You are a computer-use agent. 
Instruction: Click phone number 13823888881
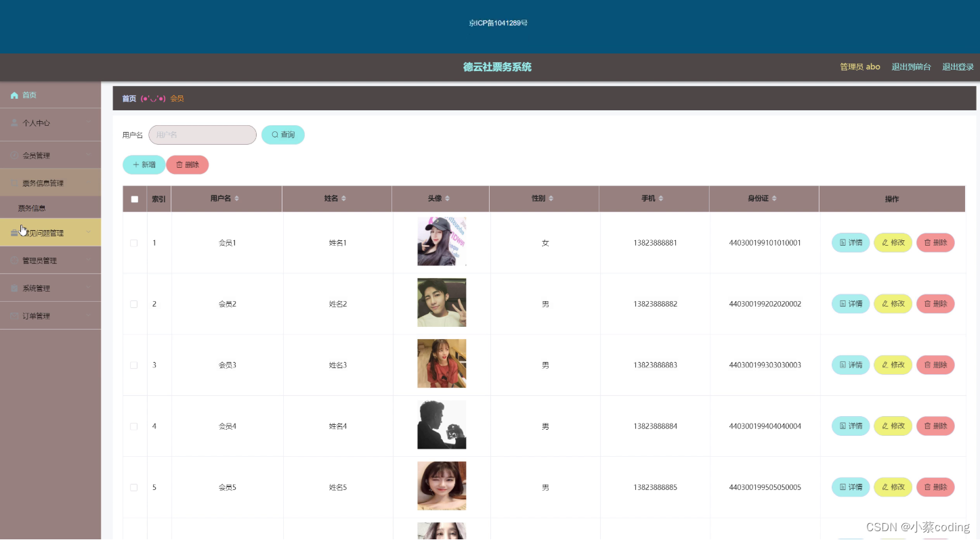(x=655, y=243)
